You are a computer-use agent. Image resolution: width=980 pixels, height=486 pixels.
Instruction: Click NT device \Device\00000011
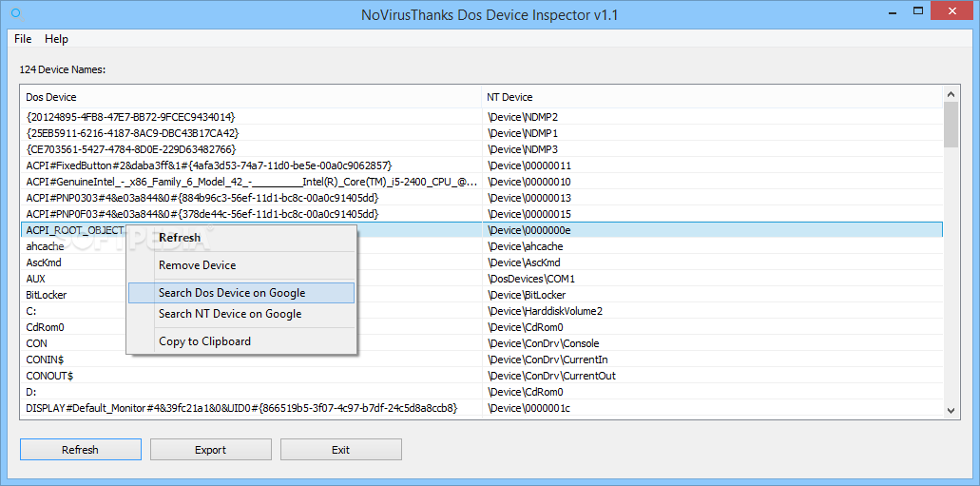pos(529,165)
